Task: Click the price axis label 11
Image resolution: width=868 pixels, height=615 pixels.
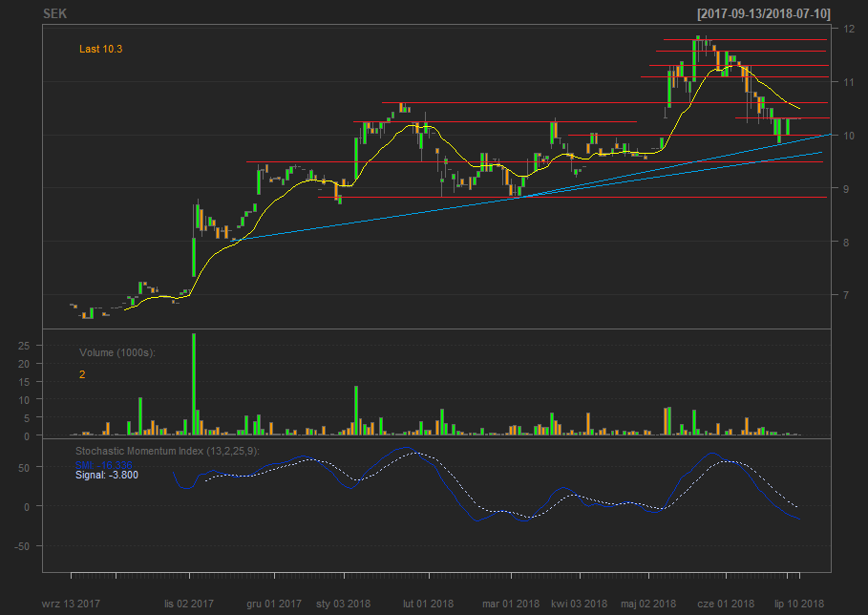Action: pos(849,82)
